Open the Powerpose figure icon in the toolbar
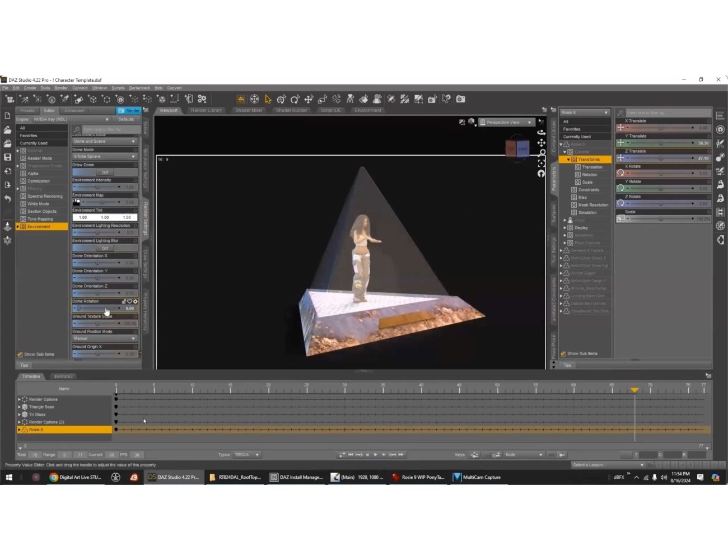The image size is (728, 560). (x=377, y=99)
